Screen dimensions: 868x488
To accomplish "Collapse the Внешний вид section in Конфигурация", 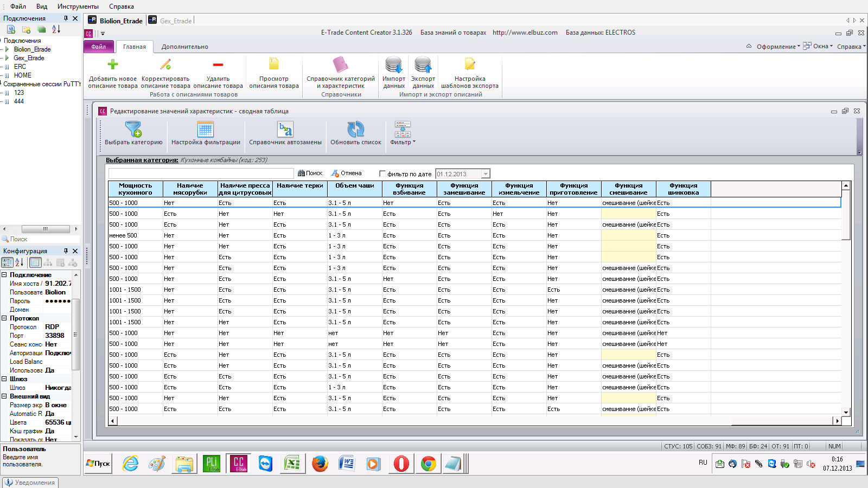I will pyautogui.click(x=4, y=396).
